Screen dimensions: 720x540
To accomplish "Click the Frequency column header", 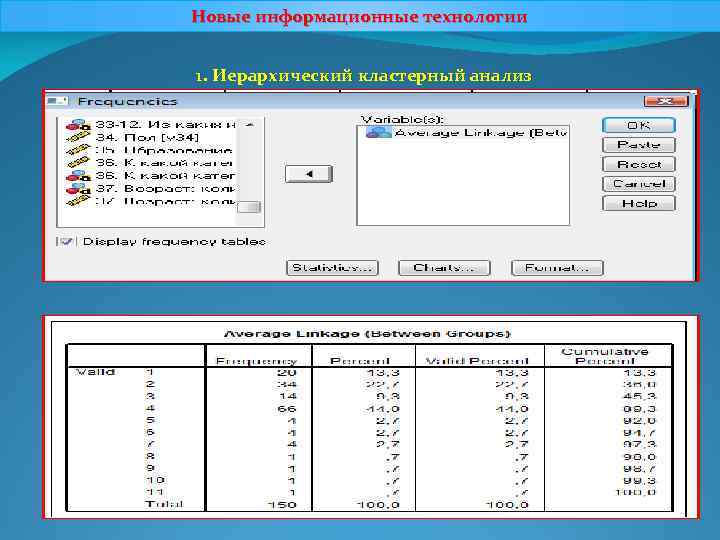I will click(256, 361).
